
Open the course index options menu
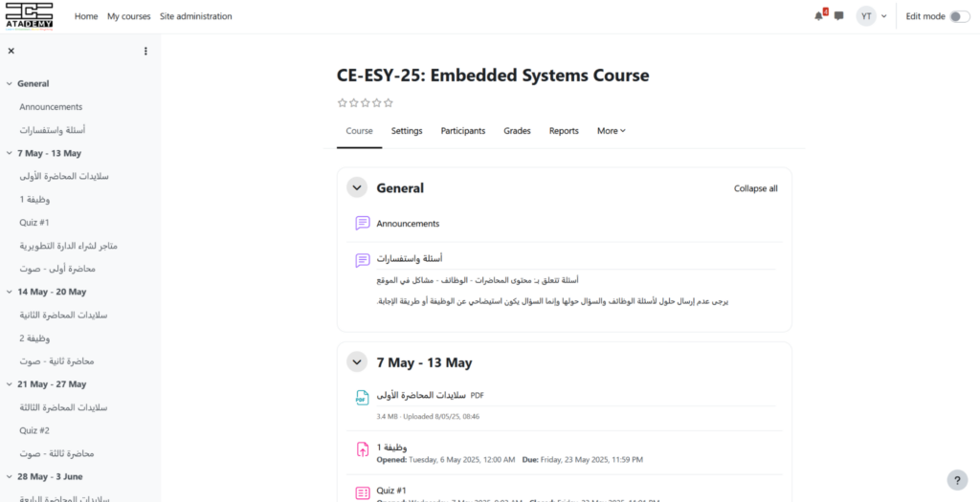pos(145,51)
